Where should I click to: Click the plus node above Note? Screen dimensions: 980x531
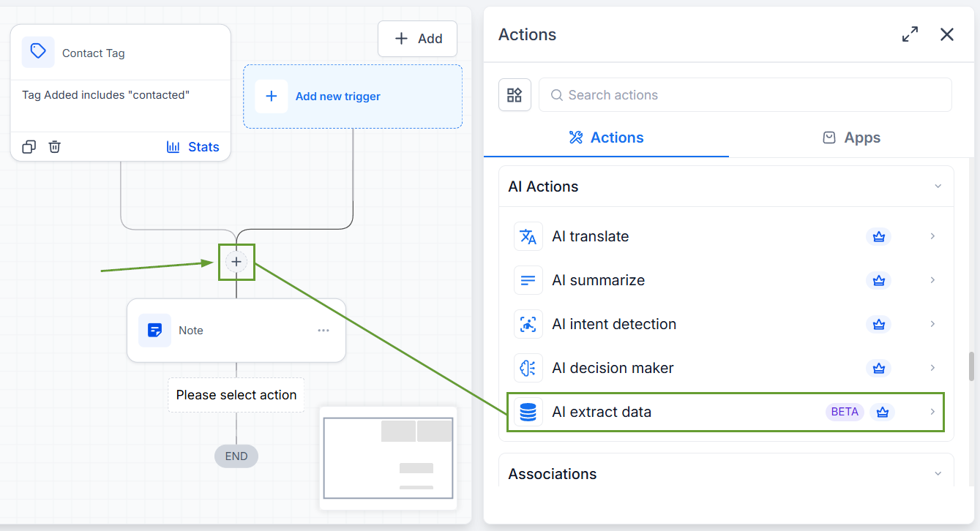tap(236, 262)
